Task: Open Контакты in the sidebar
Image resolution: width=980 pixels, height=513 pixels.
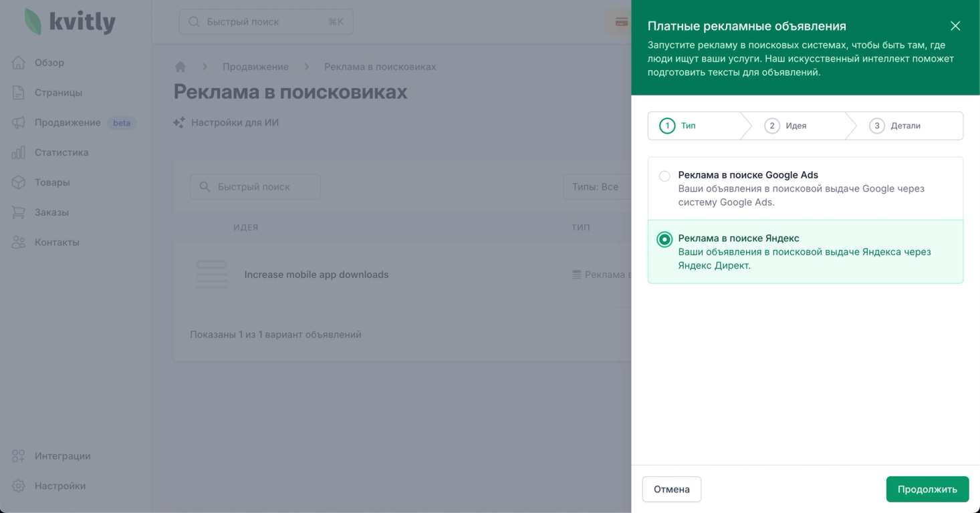Action: coord(57,242)
